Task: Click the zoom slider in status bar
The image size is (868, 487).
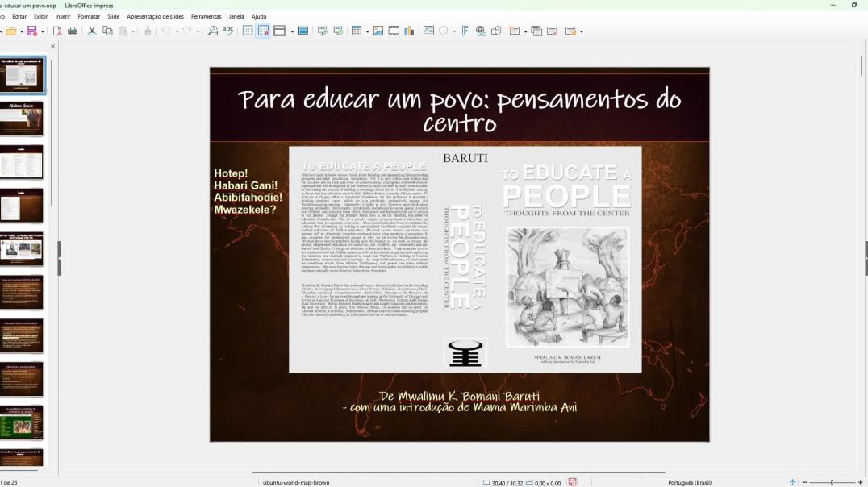Action: point(832,483)
